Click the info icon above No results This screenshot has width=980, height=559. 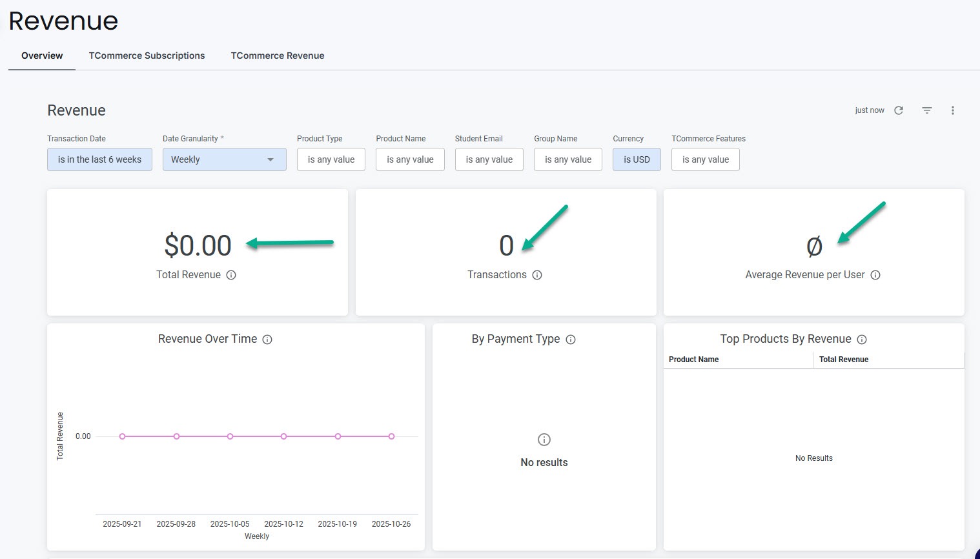tap(544, 440)
